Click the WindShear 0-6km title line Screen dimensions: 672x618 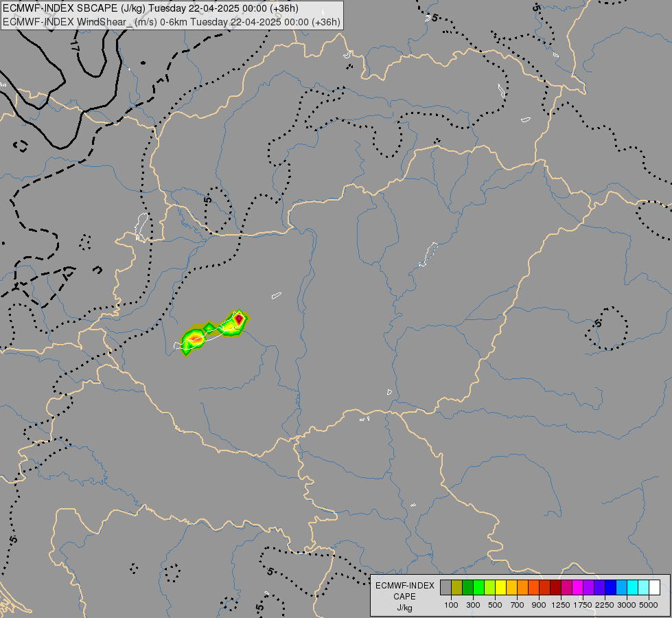click(172, 22)
